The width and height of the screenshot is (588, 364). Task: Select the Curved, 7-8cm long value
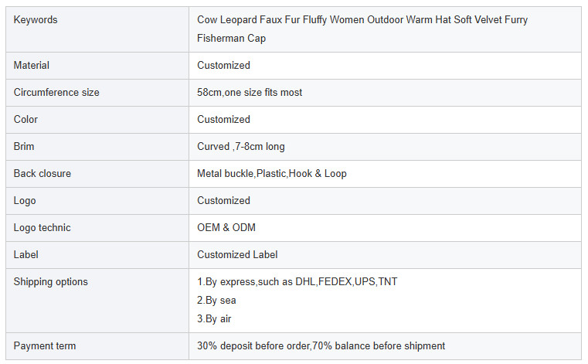[241, 147]
